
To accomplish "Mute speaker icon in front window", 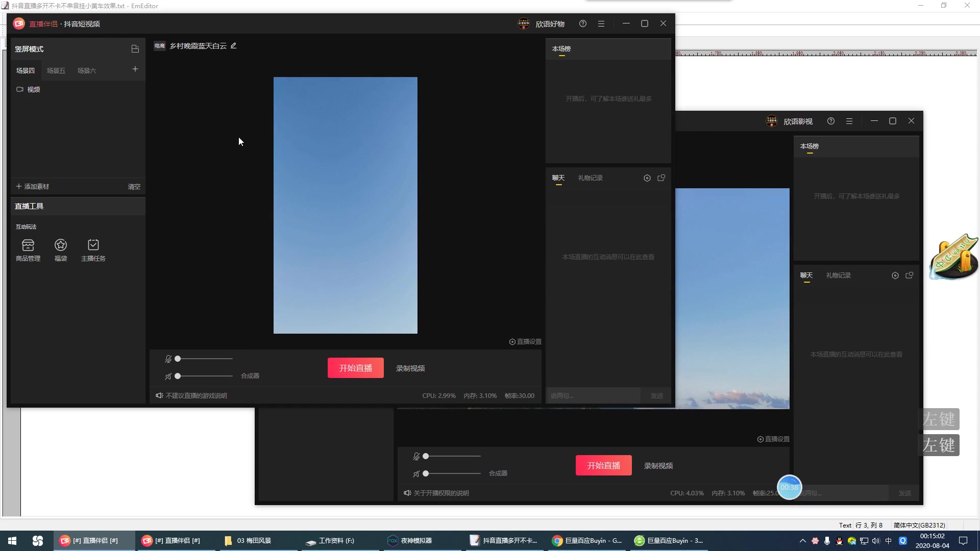I will [168, 377].
